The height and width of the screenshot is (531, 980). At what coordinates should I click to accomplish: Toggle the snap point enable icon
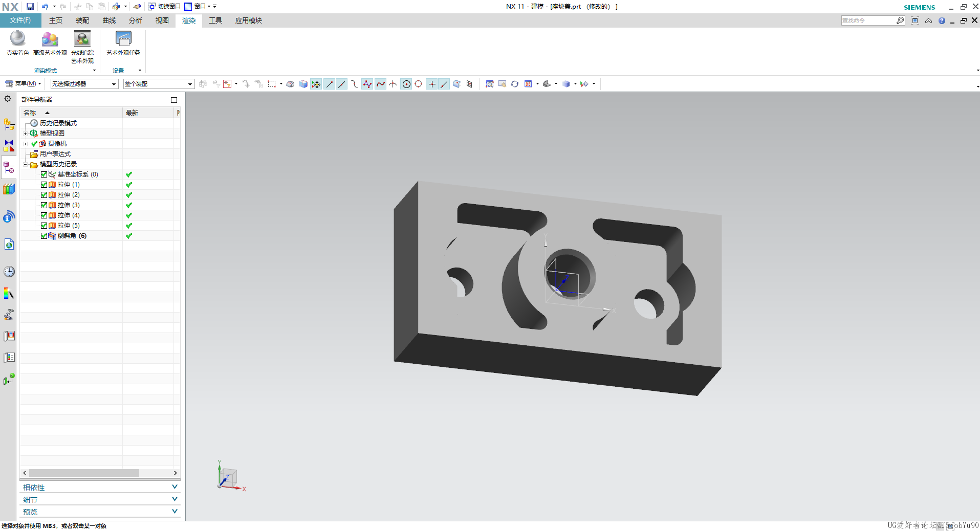click(x=316, y=84)
